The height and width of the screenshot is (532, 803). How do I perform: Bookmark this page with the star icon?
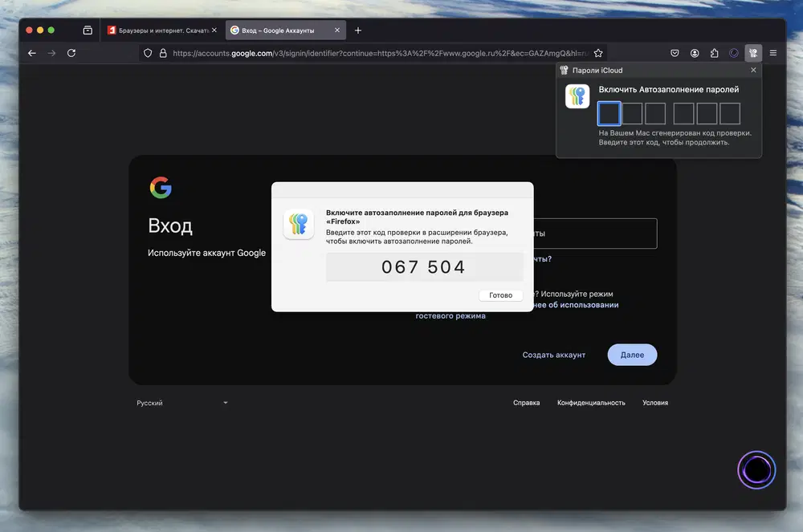pyautogui.click(x=598, y=53)
